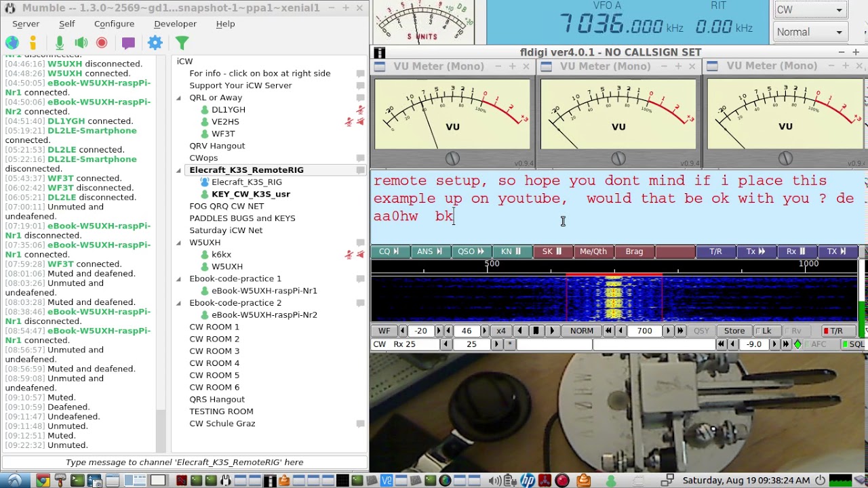Screen dimensions: 868x488
Task: Select the CW ROOM 3 channel
Action: pos(214,351)
